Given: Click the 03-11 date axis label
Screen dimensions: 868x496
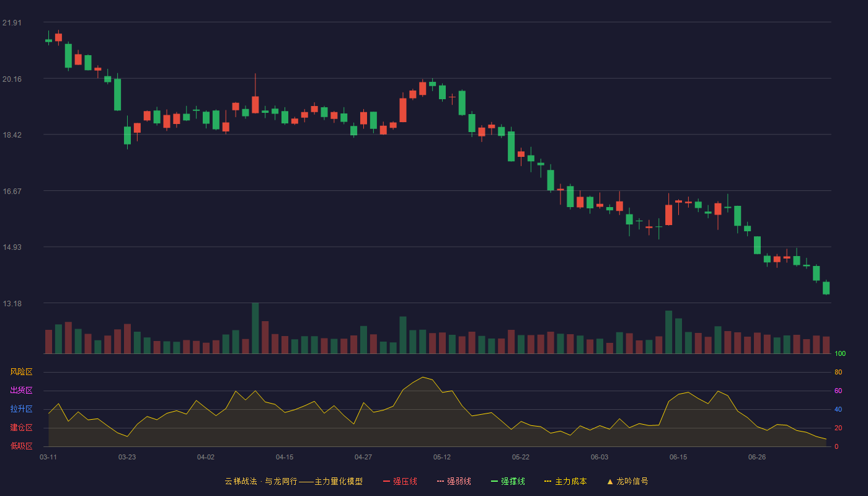Looking at the screenshot, I should click(48, 457).
